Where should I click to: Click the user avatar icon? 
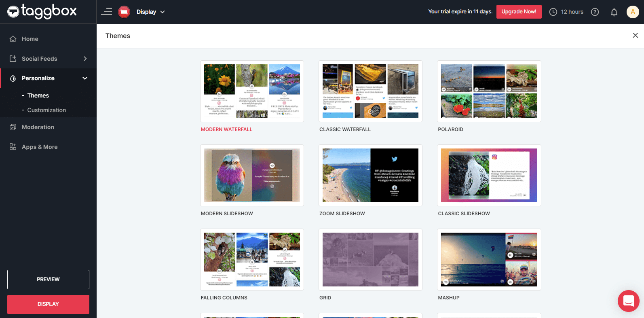coord(633,12)
